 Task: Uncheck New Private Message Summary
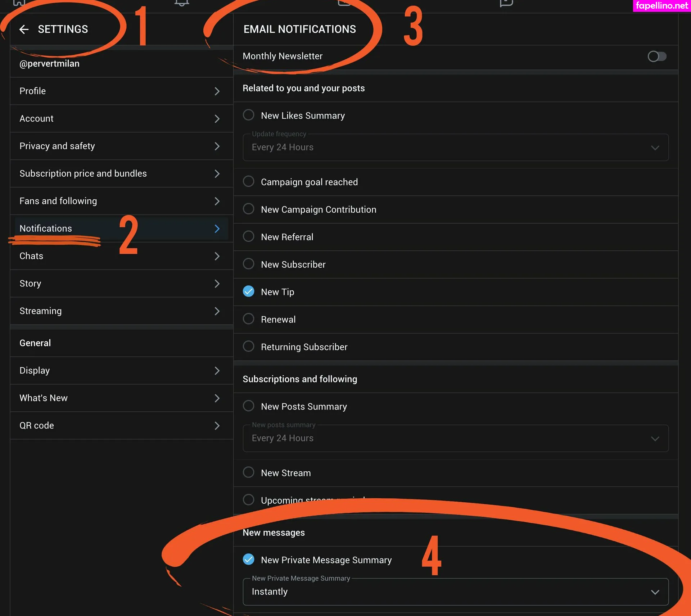pos(248,560)
